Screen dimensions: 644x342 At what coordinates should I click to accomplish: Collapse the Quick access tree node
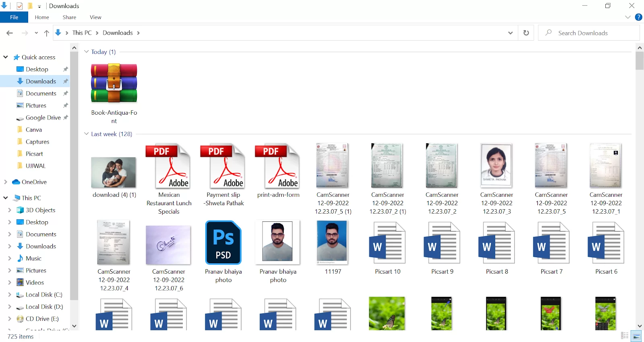click(6, 57)
